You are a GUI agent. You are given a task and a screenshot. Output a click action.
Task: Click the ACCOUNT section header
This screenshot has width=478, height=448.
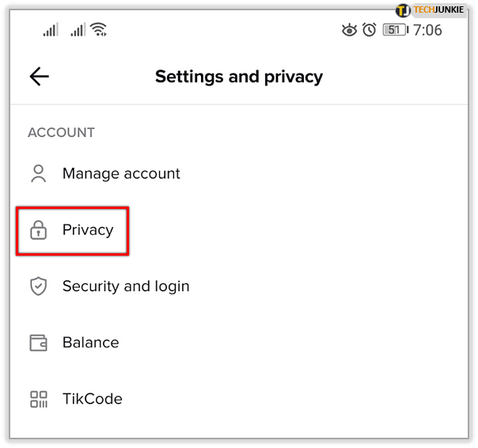pos(61,133)
